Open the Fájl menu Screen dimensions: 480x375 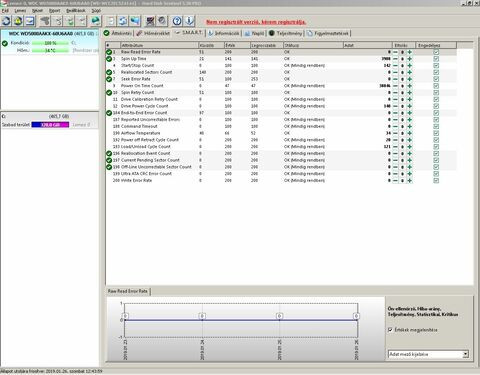[x=5, y=11]
